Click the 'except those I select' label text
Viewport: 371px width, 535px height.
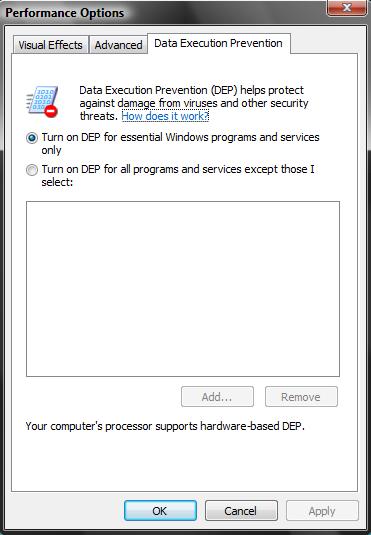click(x=178, y=175)
